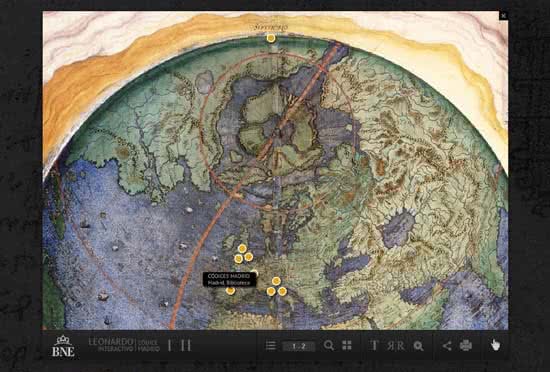
Task: Click the bottom-right marker of the lower-right triple cluster
Action: [x=282, y=291]
